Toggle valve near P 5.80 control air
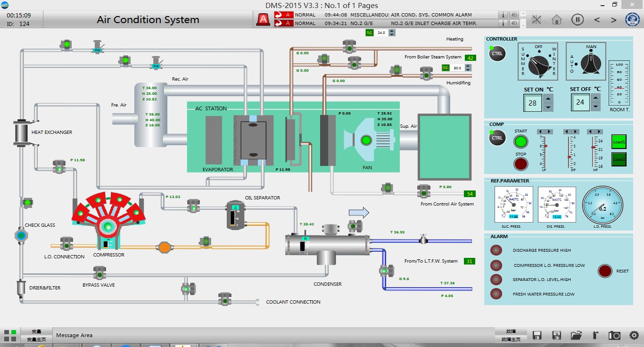Viewport: 644px width, 347px height. point(423,191)
